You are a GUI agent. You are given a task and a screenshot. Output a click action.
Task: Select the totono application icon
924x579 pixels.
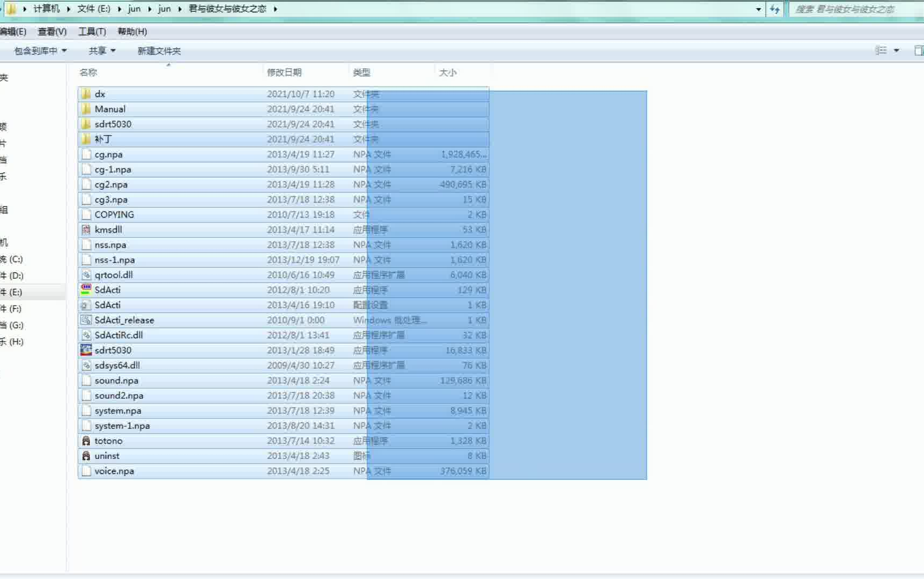[x=86, y=441]
